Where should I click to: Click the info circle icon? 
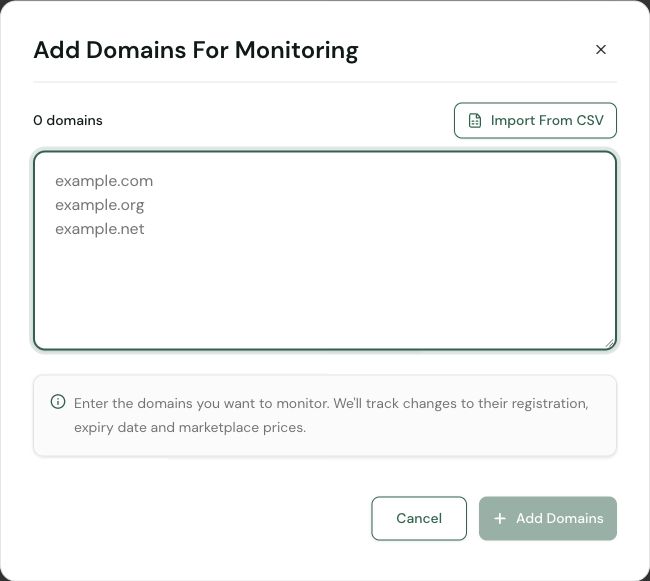[x=58, y=402]
